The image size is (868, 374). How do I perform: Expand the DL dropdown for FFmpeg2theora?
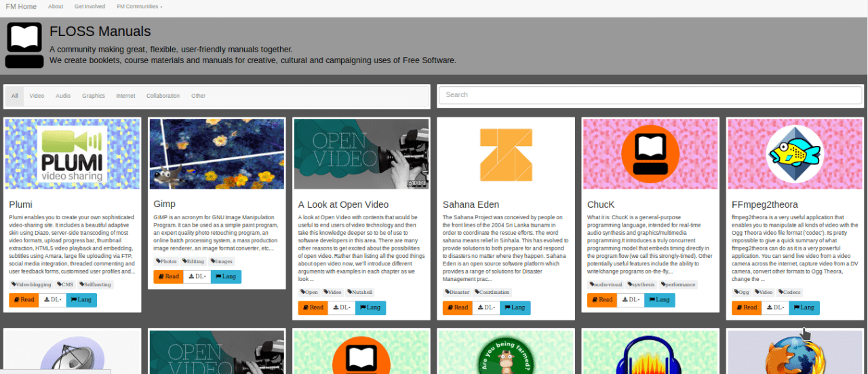coord(774,307)
